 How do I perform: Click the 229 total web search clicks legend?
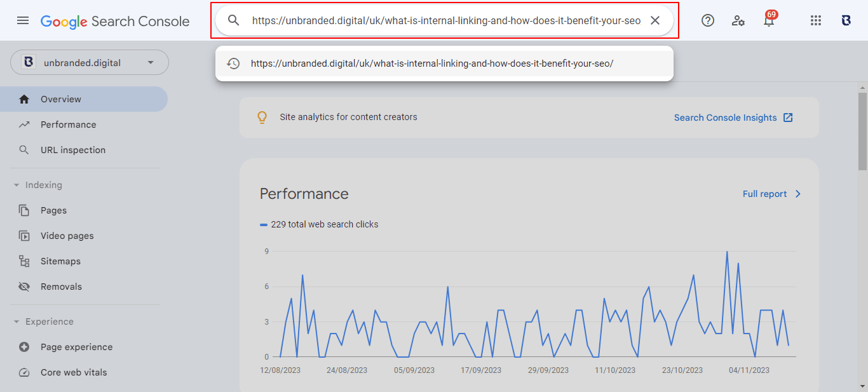pyautogui.click(x=319, y=224)
